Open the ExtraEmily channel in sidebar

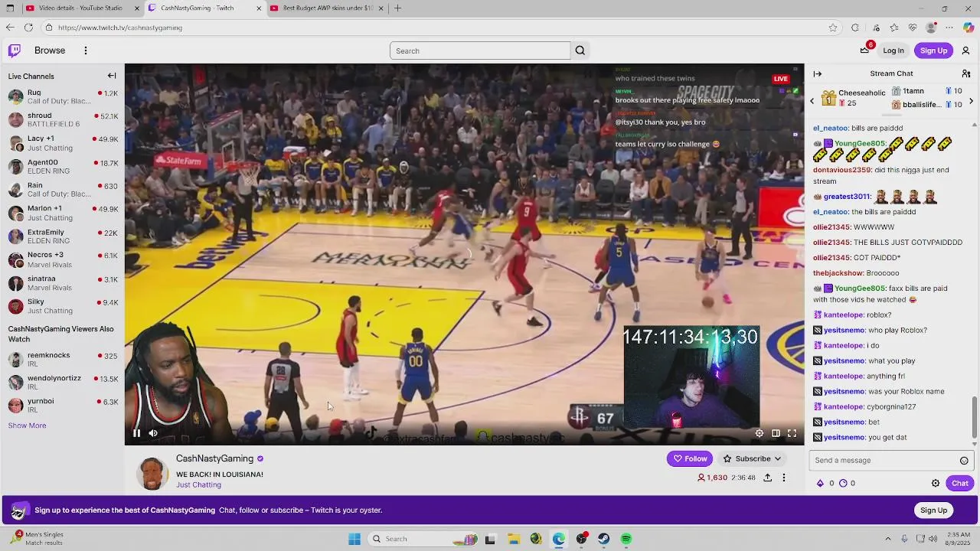[x=62, y=236]
